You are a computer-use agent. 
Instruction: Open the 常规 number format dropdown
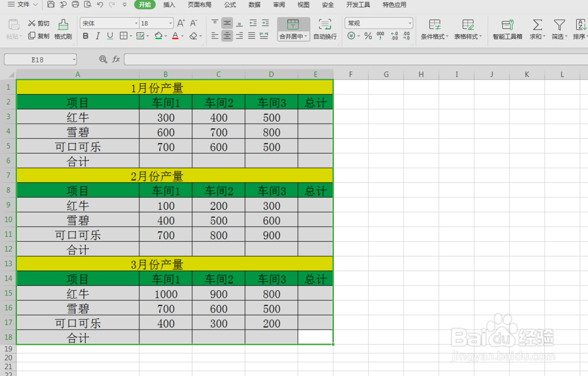tap(409, 24)
